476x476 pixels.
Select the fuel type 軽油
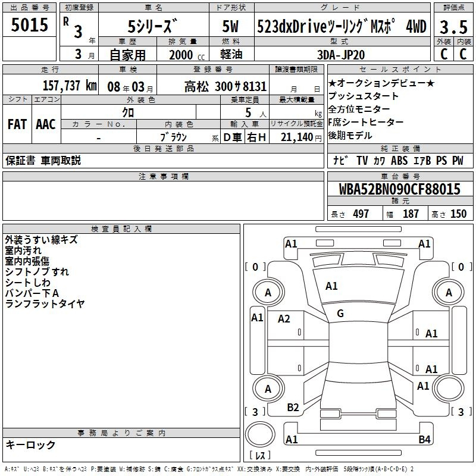[231, 54]
